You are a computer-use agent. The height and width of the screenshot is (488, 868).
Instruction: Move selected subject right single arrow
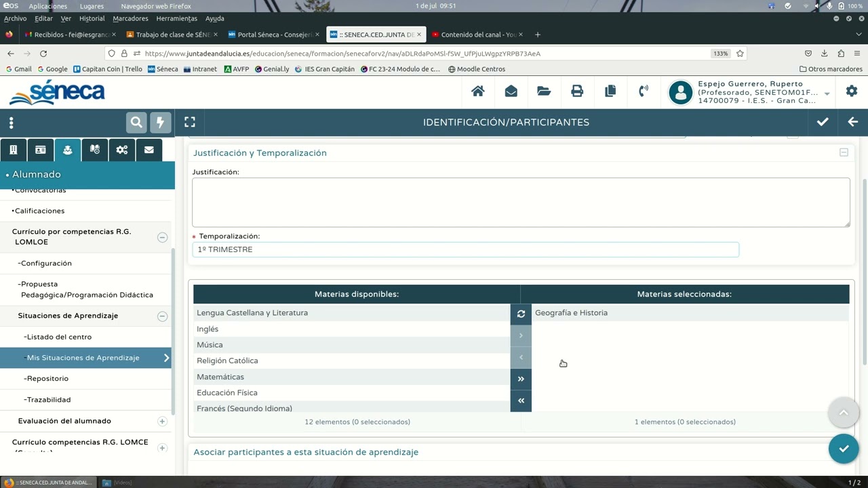[521, 335]
